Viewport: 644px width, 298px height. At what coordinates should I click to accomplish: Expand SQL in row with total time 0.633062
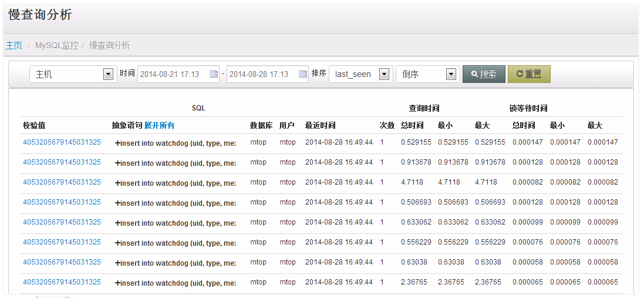click(118, 223)
